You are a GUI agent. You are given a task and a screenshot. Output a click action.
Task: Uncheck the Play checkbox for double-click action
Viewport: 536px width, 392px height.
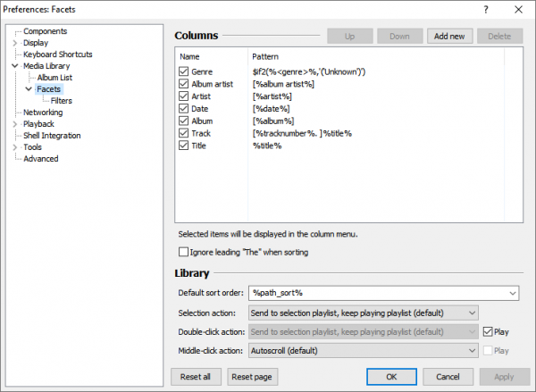[488, 331]
